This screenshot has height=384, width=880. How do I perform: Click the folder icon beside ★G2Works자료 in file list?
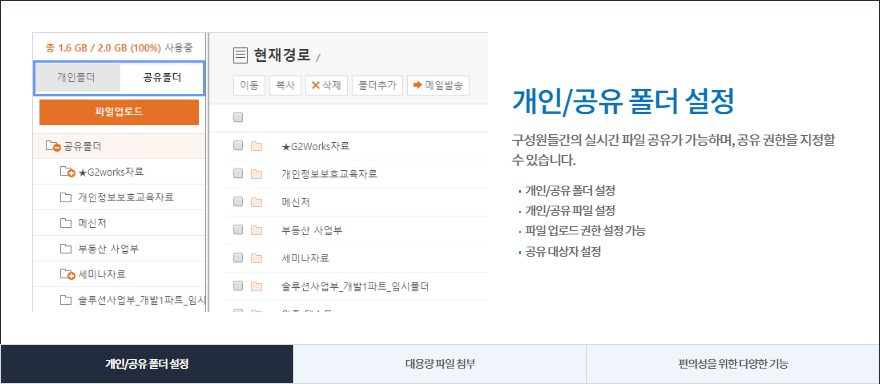(256, 147)
